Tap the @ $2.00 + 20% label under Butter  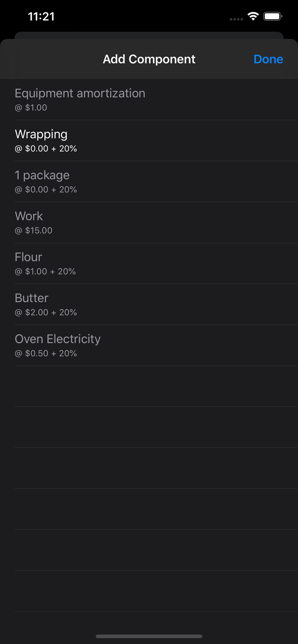coord(46,312)
